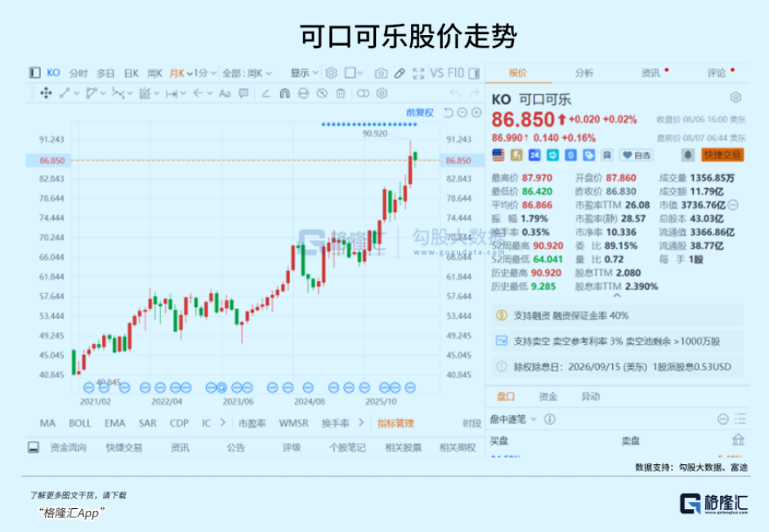The width and height of the screenshot is (769, 532).
Task: Select the pencil draw tool icon
Action: 400,73
